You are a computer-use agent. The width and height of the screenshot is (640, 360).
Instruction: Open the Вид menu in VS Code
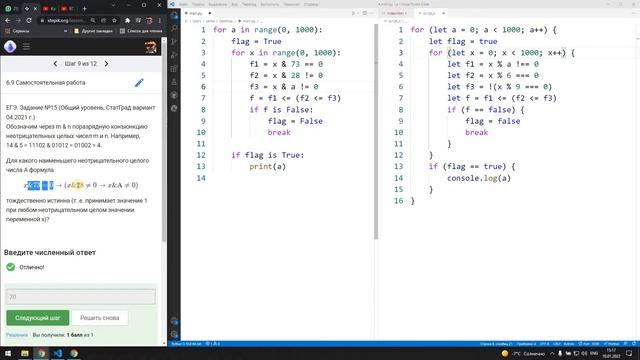234,4
